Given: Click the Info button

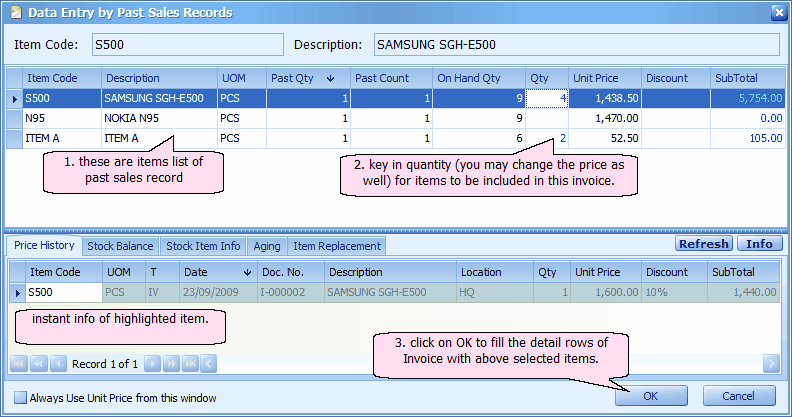Looking at the screenshot, I should (759, 244).
